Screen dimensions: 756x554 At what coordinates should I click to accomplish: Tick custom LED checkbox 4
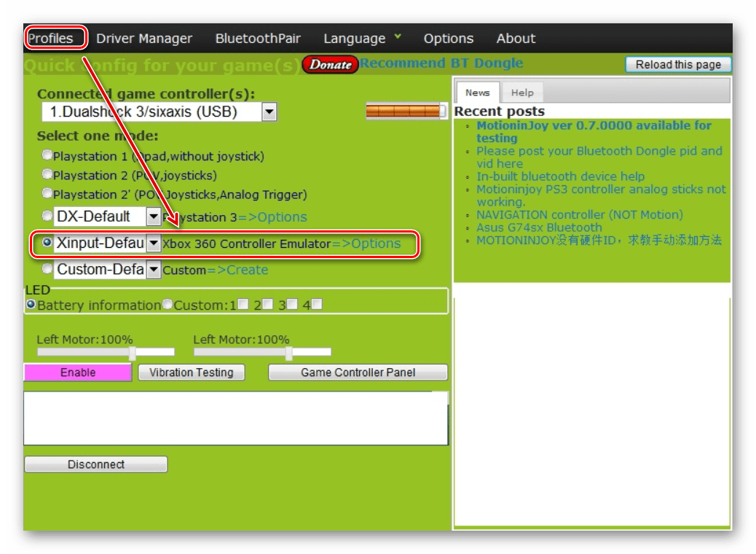click(317, 305)
